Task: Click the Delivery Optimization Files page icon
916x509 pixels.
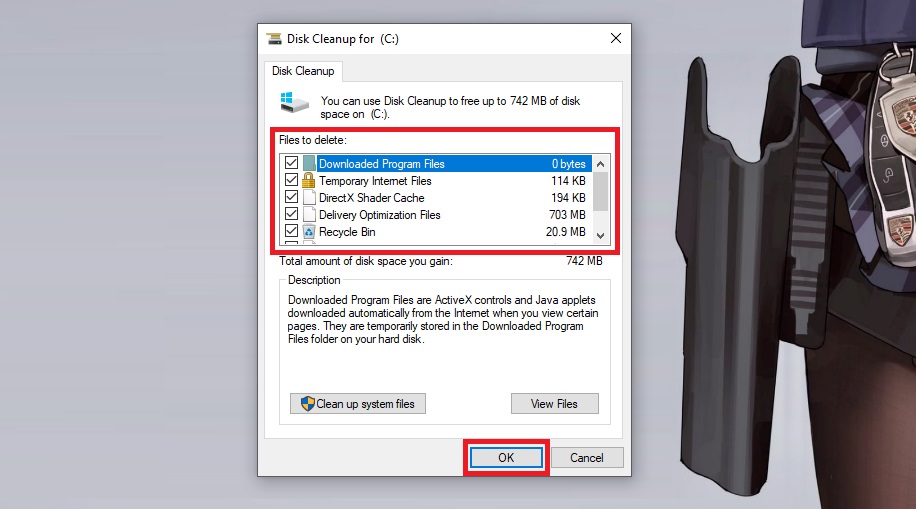Action: 310,215
